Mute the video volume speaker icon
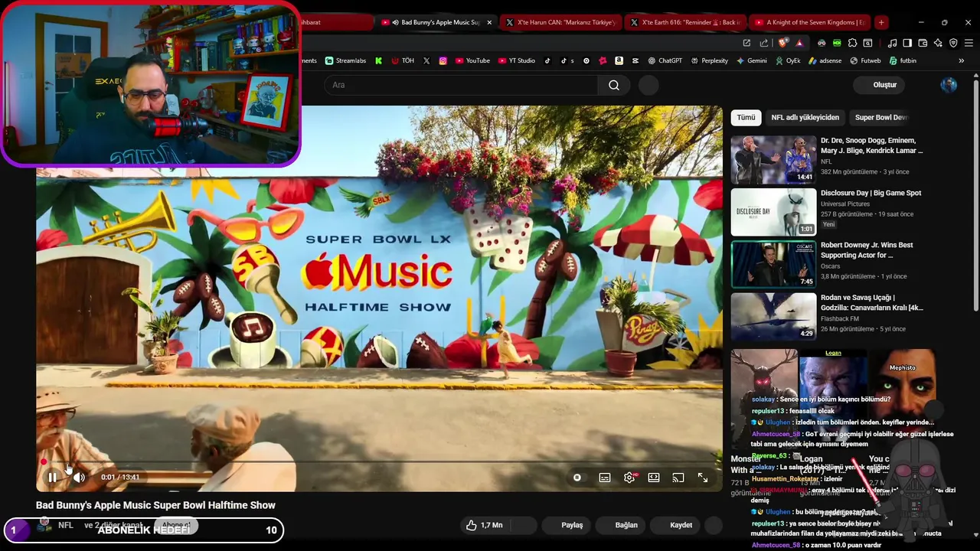 79,478
